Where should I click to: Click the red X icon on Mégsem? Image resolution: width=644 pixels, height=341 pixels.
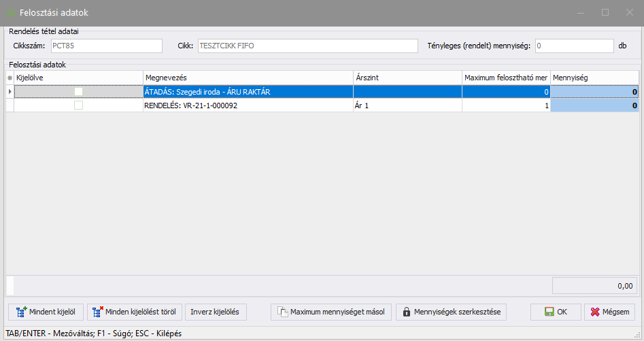point(596,312)
